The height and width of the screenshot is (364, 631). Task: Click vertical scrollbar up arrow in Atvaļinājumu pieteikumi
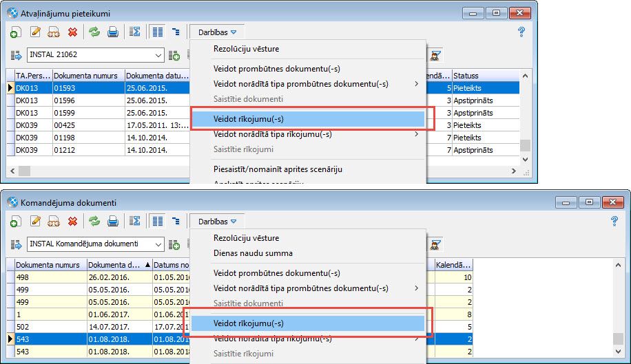click(x=525, y=76)
